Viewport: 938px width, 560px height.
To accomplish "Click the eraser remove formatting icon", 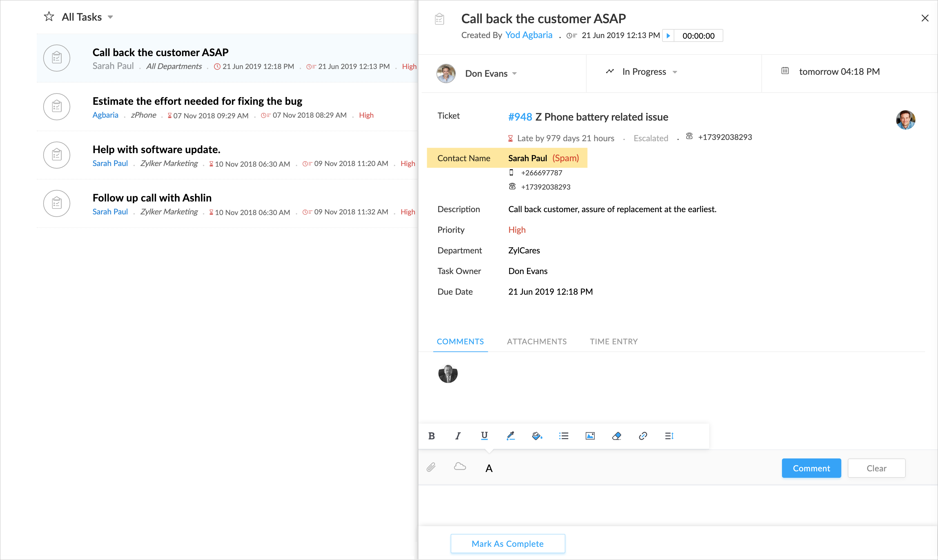I will pyautogui.click(x=617, y=436).
